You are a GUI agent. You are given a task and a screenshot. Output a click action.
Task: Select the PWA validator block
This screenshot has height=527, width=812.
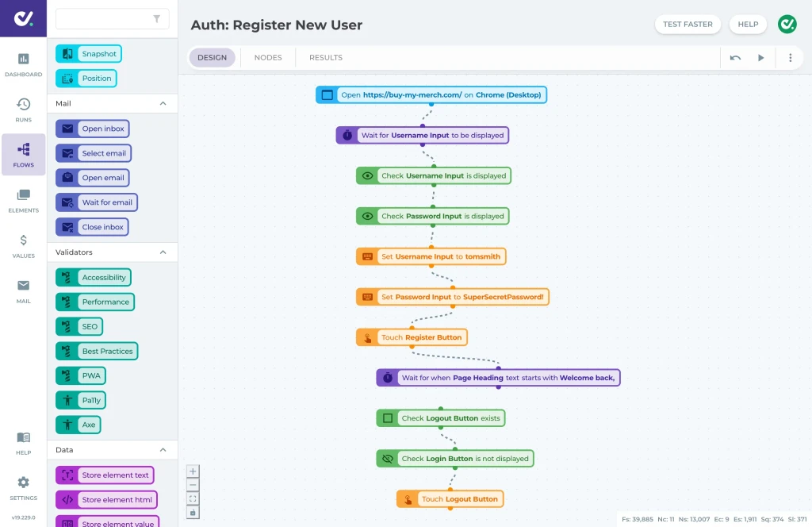click(81, 375)
